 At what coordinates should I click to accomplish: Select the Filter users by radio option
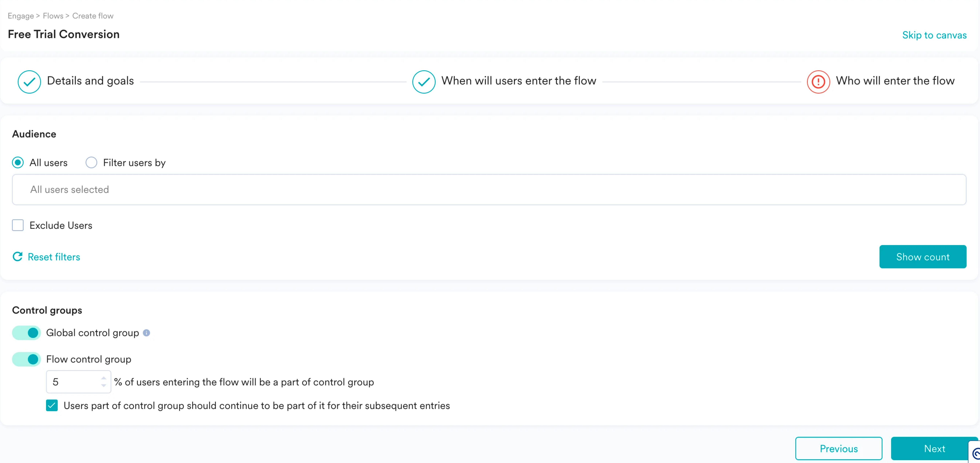(91, 162)
